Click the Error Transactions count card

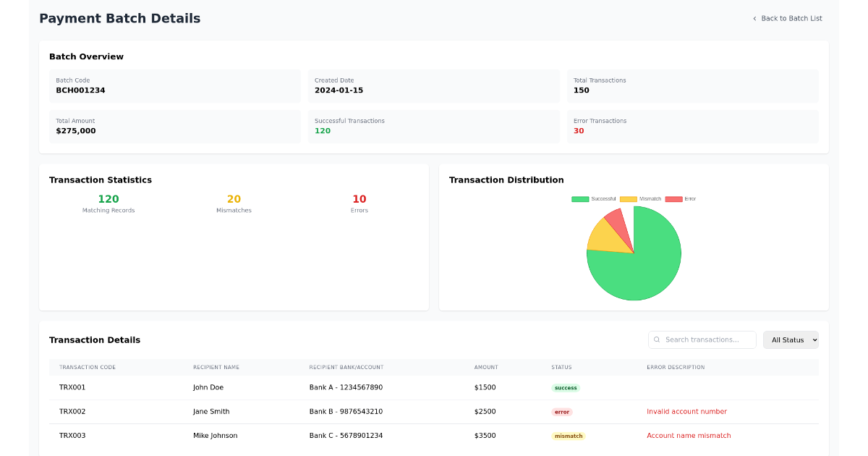tap(692, 127)
